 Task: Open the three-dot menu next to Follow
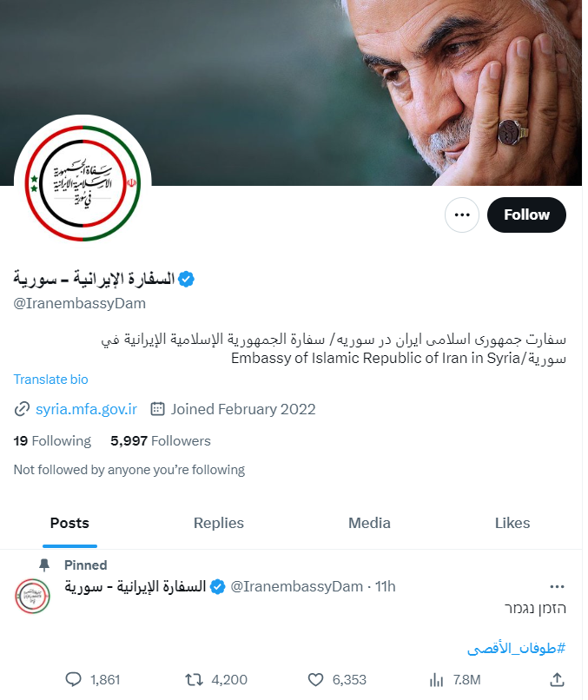(x=462, y=215)
